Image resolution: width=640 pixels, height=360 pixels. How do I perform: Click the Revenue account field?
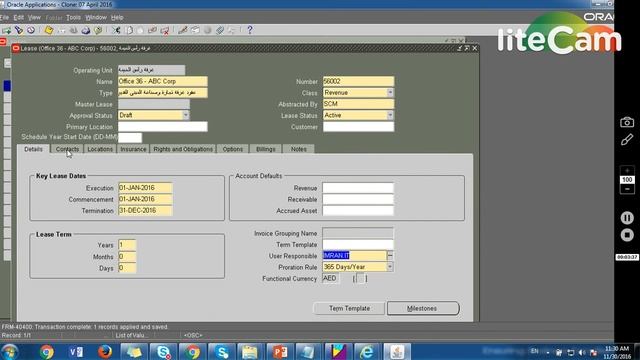point(358,188)
